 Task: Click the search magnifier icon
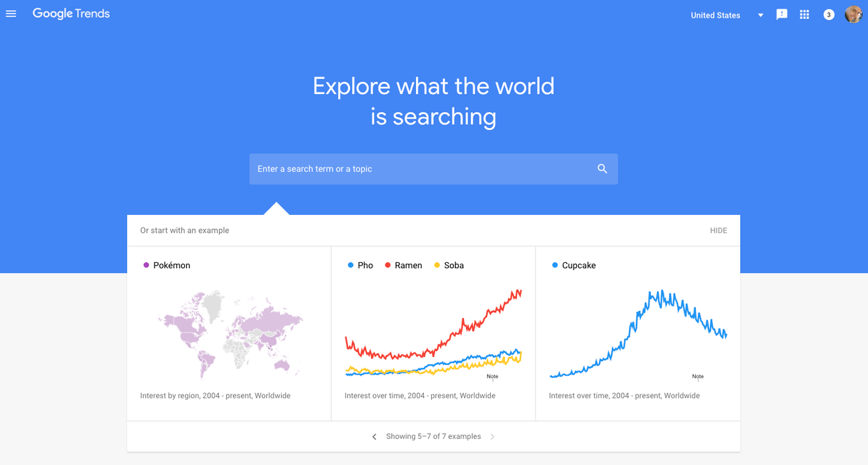[x=602, y=168]
